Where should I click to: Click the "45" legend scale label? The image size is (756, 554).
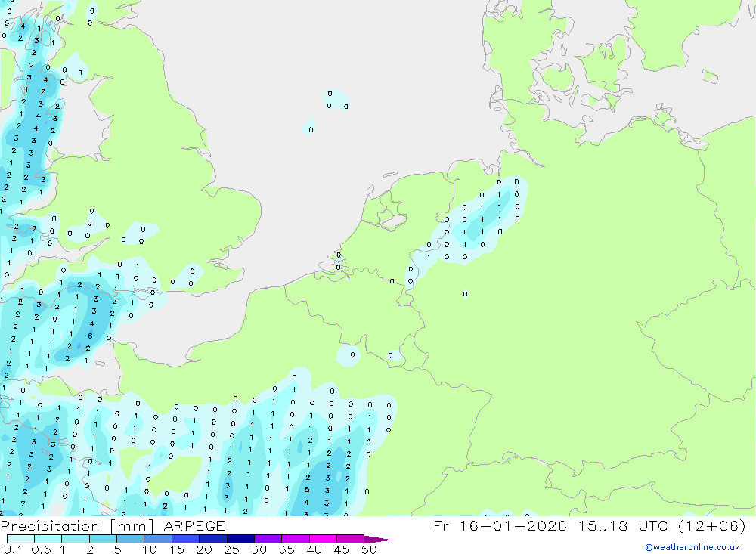(x=342, y=549)
